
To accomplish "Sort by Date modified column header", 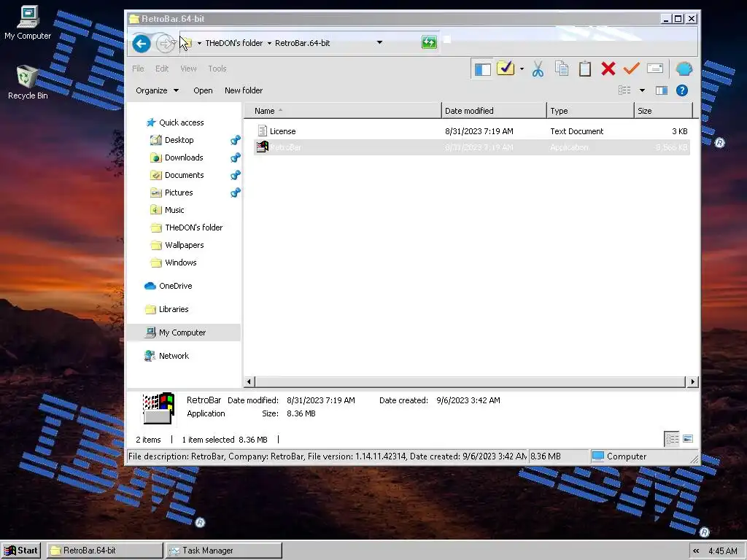I will [x=494, y=111].
